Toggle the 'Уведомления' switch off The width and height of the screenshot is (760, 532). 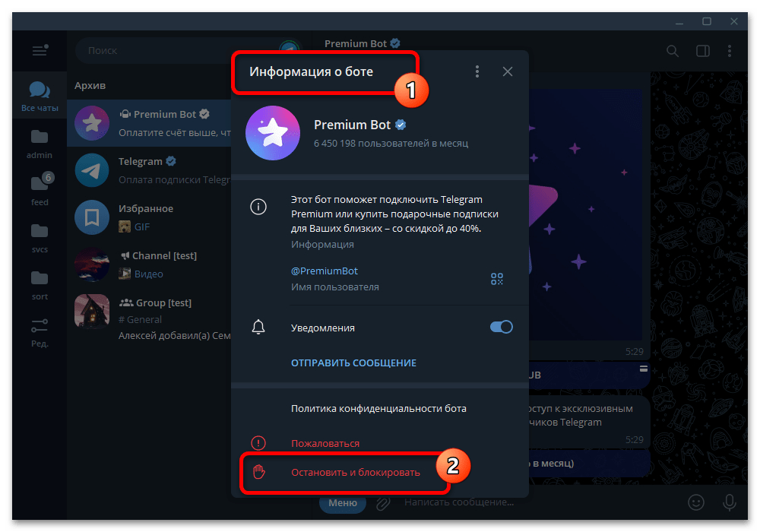pos(501,327)
